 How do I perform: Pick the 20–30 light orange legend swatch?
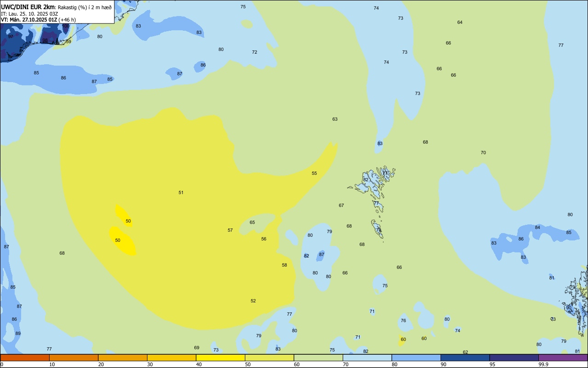pos(123,357)
